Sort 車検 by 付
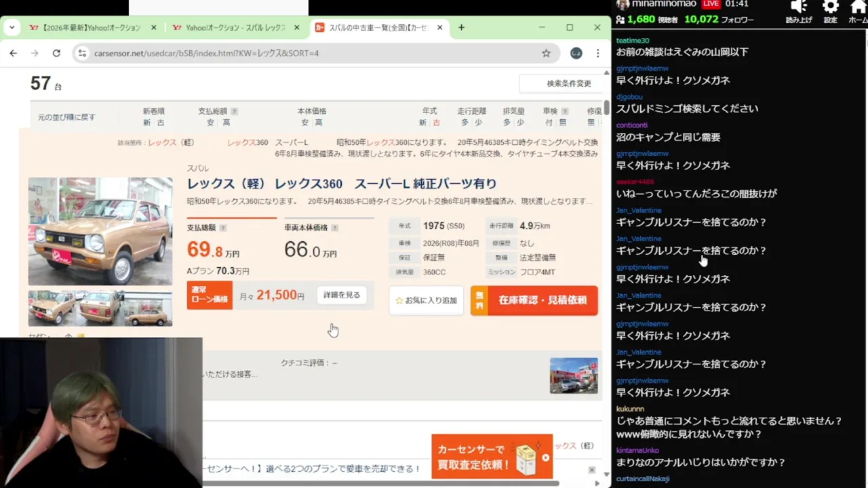This screenshot has width=868, height=488. (x=549, y=123)
